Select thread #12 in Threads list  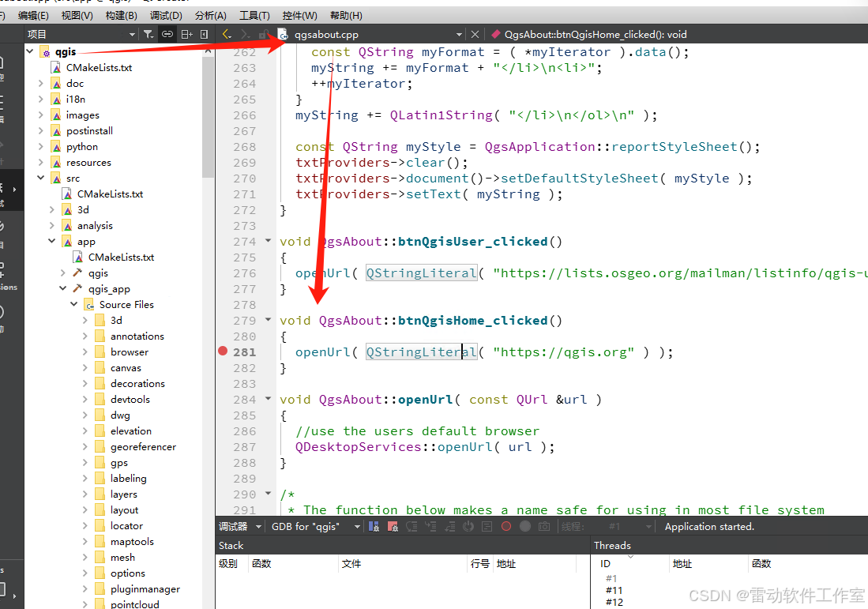[614, 602]
